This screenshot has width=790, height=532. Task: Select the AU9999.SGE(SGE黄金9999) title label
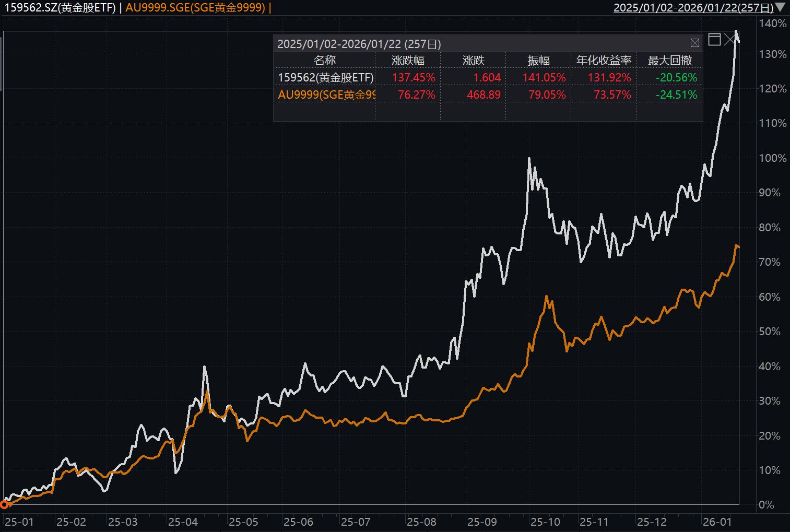195,8
